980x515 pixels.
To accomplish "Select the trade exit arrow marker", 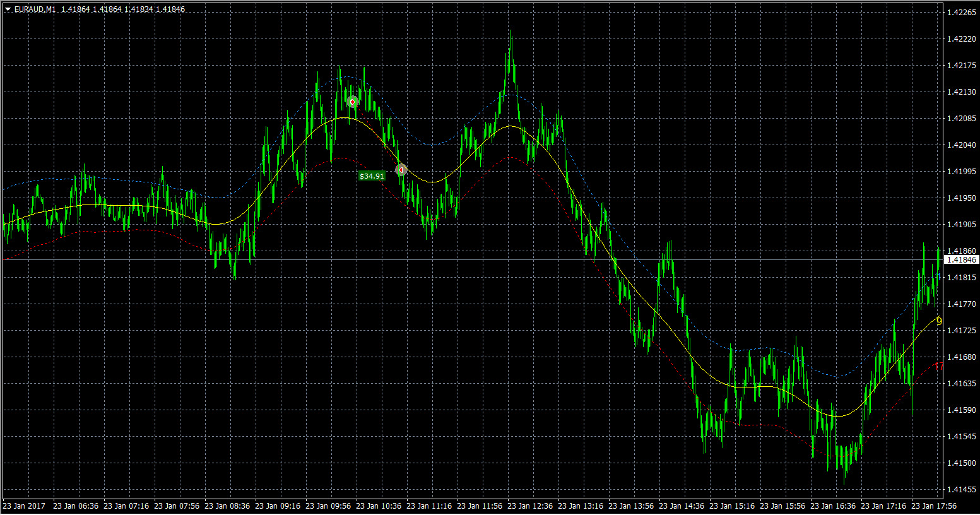I will click(401, 170).
